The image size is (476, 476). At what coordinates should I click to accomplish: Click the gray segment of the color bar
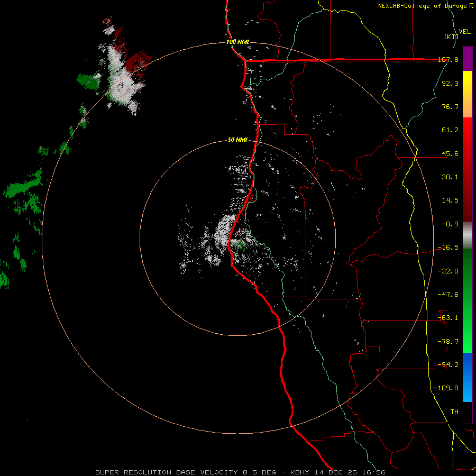coord(467,235)
